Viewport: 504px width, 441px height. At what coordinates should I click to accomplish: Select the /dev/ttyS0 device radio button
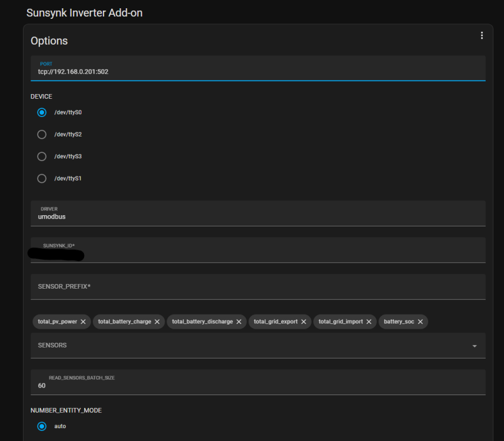coord(42,112)
